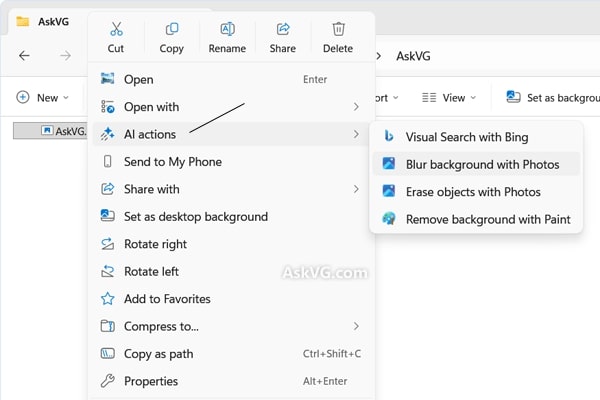This screenshot has width=600, height=400.
Task: Click the AskVG breadcrumb in address bar
Action: click(x=413, y=56)
